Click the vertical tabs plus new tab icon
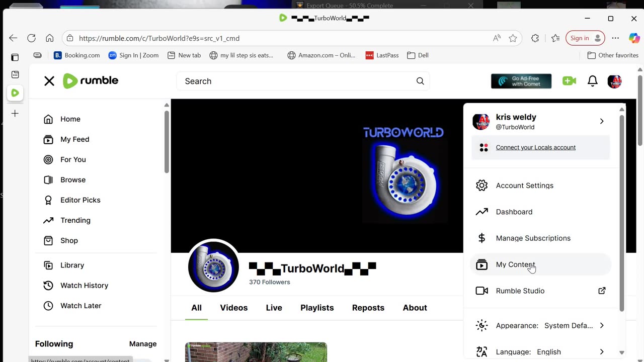 (15, 114)
